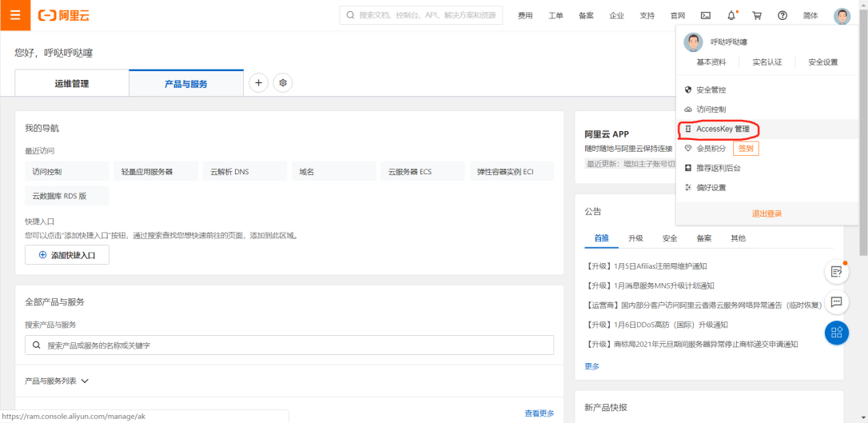This screenshot has width=868, height=423.
Task: Open the 1月5日Afilias注册局维护通知 announcement
Action: pos(646,266)
